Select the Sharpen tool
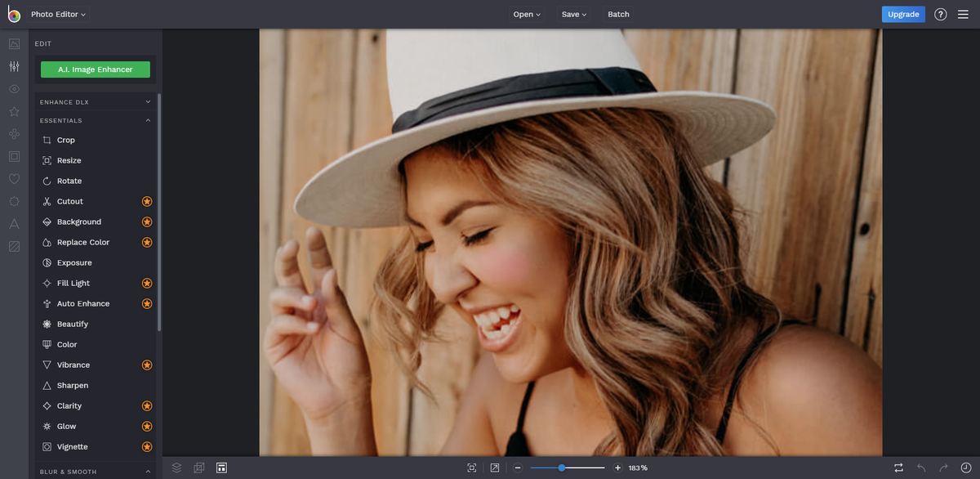980x479 pixels. tap(96, 385)
